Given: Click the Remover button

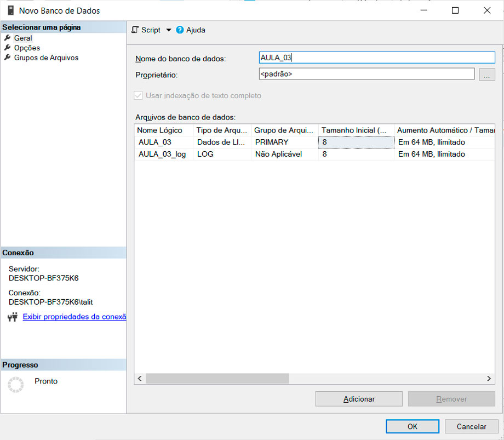Looking at the screenshot, I should [x=451, y=399].
